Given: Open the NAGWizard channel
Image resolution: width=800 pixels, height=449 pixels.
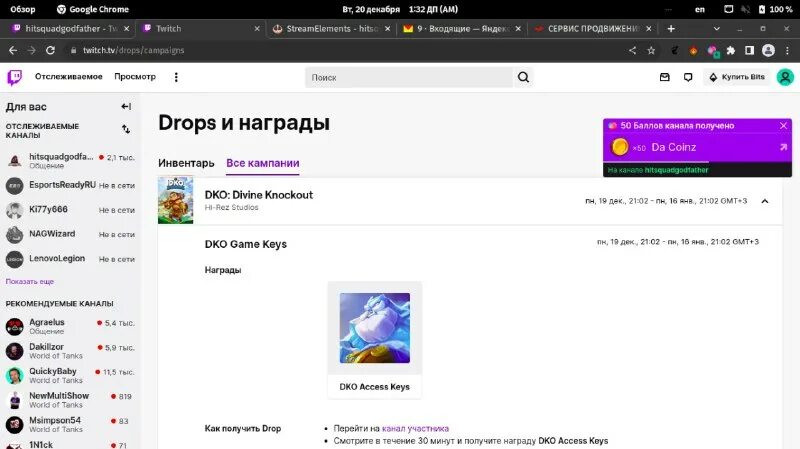Looking at the screenshot, I should tap(70, 234).
